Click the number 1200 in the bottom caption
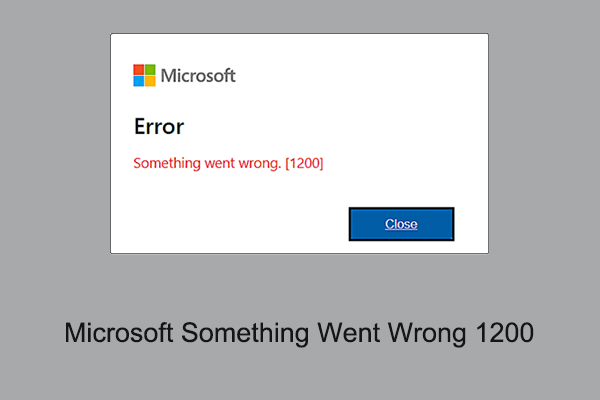Screen dimensions: 600x400 tap(500, 334)
